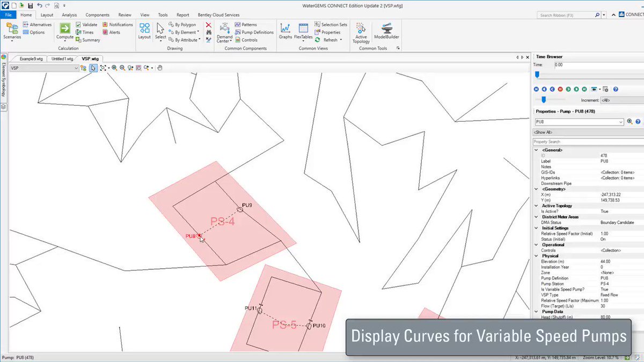
Task: Switch to Untitled1.wtg document tab
Action: point(62,58)
